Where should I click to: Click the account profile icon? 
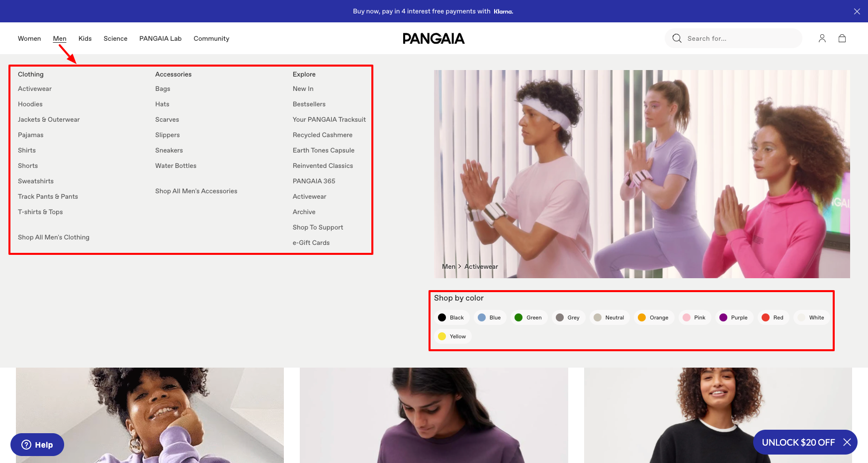point(822,38)
